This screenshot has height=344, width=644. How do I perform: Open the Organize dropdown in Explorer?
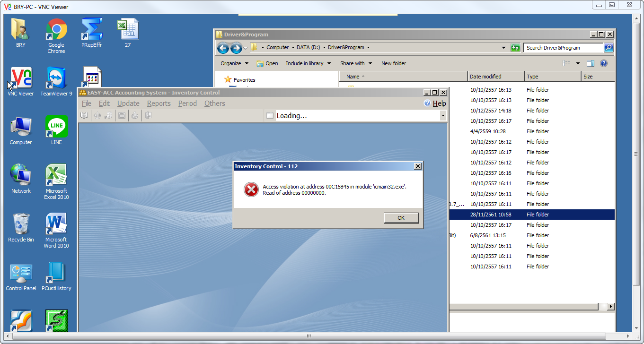pyautogui.click(x=234, y=63)
